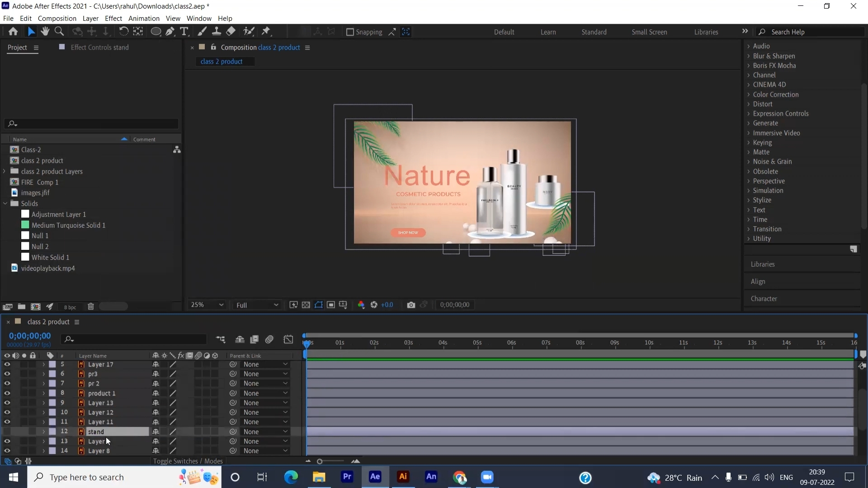Expand the Blur & Sharpen effects category
Image resolution: width=868 pixels, height=488 pixels.
pyautogui.click(x=749, y=56)
